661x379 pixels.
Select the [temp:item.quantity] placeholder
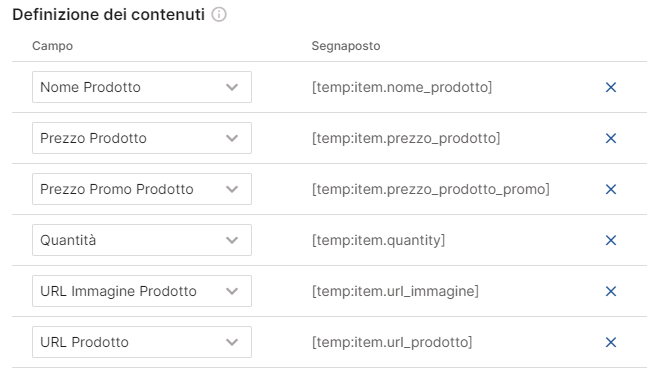[x=378, y=240]
